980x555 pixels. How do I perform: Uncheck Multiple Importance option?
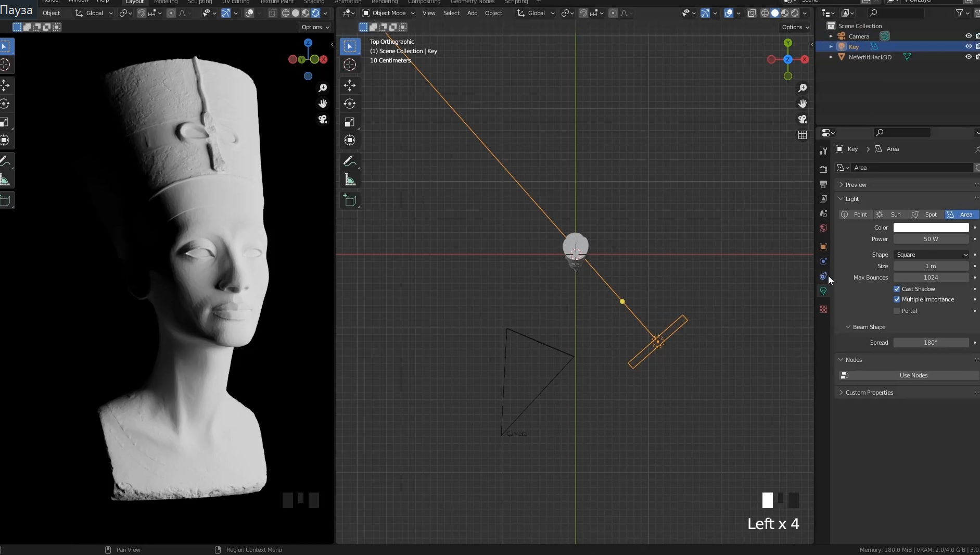coord(897,299)
